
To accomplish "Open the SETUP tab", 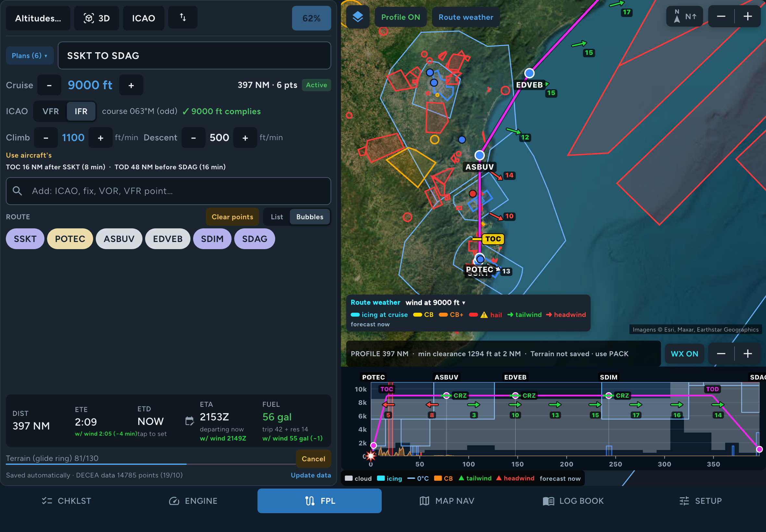I will tap(700, 501).
